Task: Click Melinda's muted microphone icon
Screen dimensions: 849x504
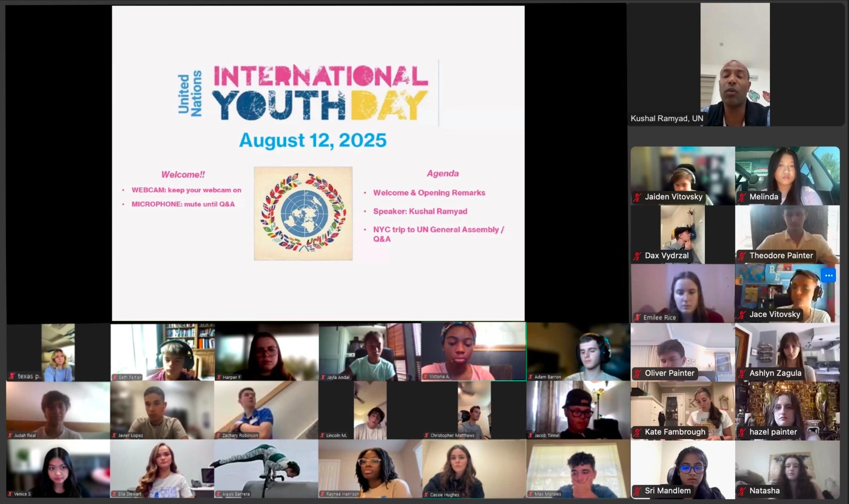Action: click(742, 197)
